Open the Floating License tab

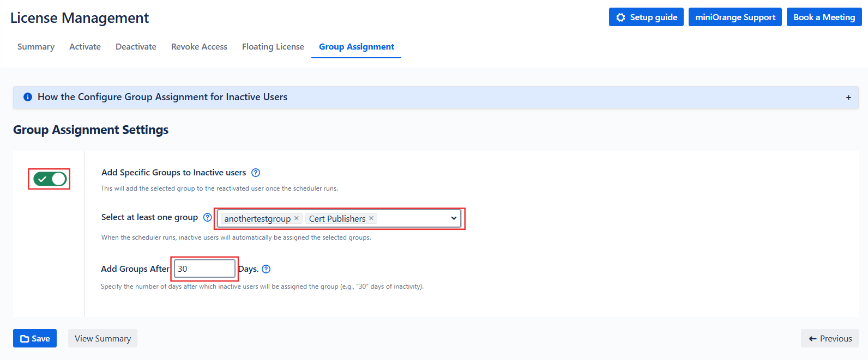tap(273, 47)
